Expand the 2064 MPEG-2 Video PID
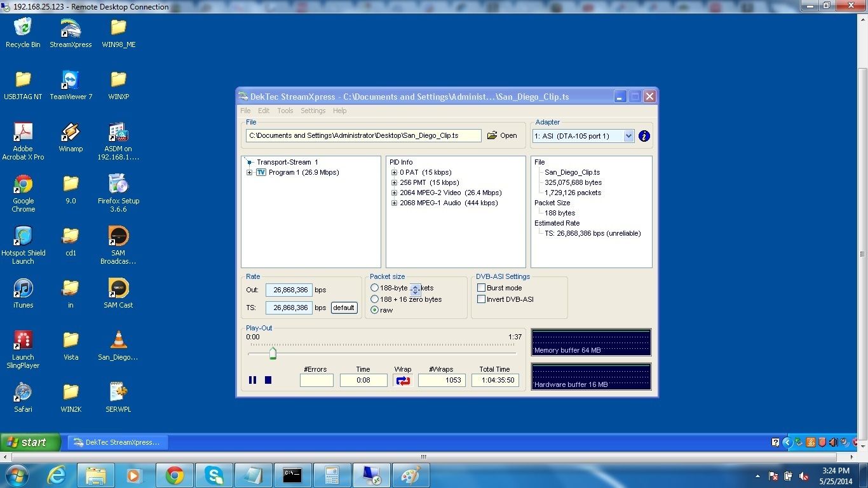The height and width of the screenshot is (488, 868). pyautogui.click(x=394, y=193)
